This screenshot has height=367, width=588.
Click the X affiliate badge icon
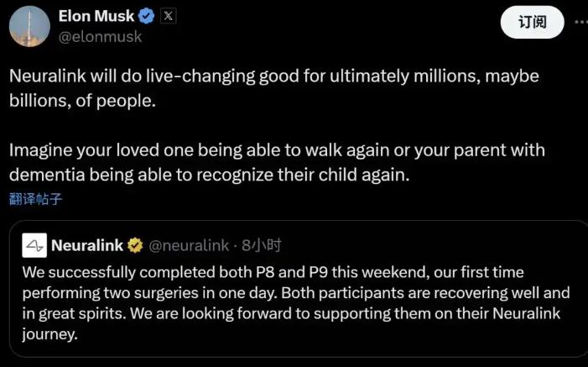(x=168, y=16)
